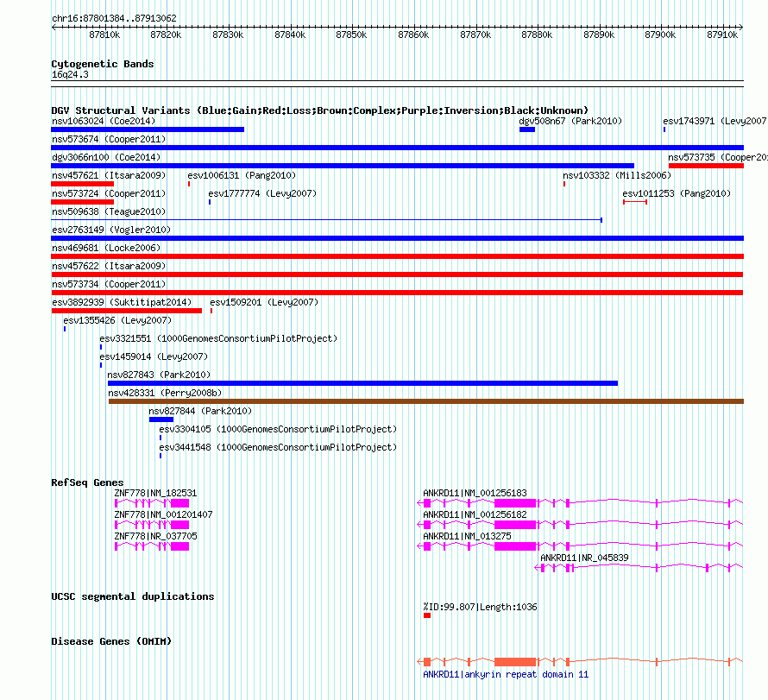Click the nsv469681 (Locke2006) loss bar
The image size is (768, 700).
coord(397,256)
